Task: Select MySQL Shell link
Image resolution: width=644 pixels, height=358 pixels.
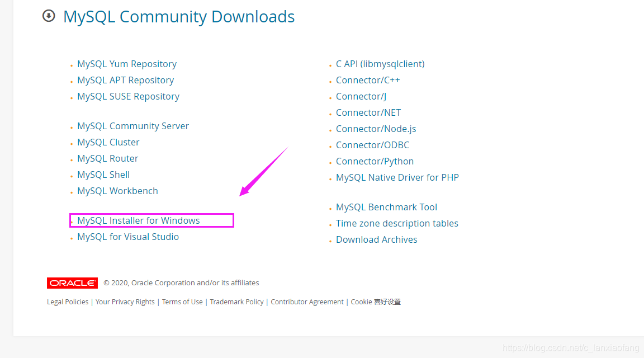Action: pos(103,175)
